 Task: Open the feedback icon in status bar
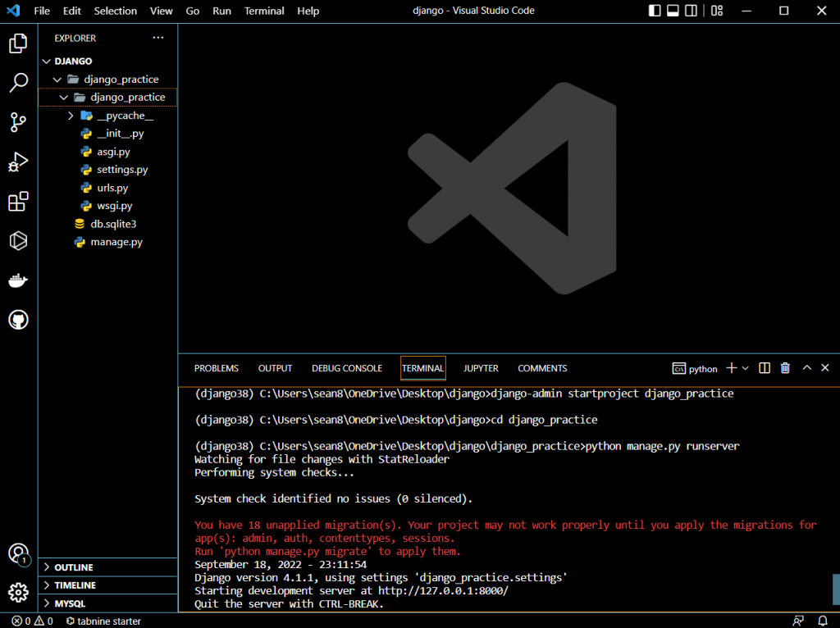[x=798, y=621]
